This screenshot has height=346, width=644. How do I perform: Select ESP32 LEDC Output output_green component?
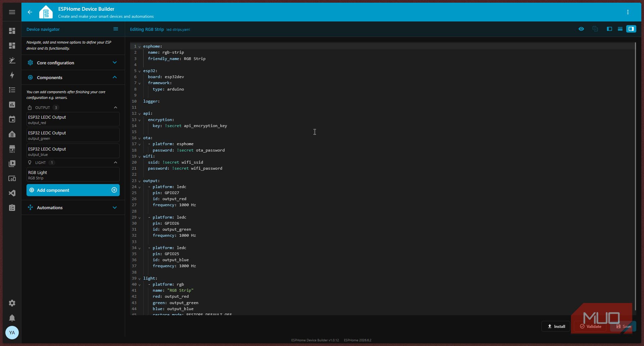tap(73, 135)
